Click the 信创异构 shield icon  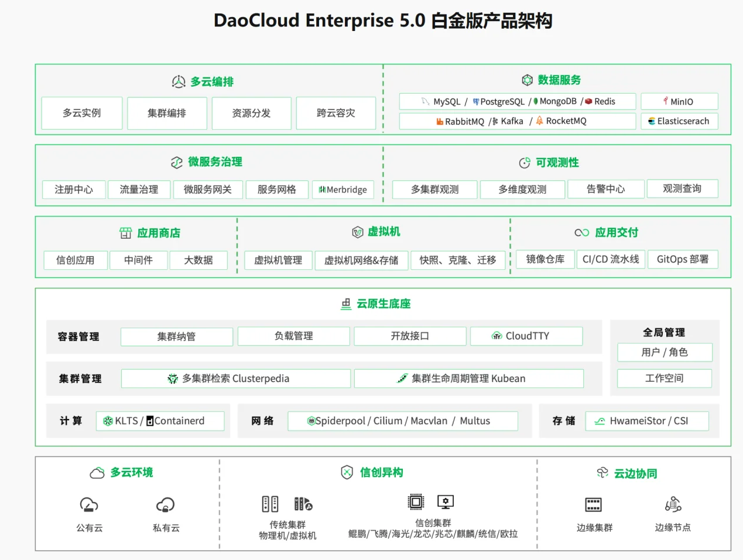[x=347, y=472]
